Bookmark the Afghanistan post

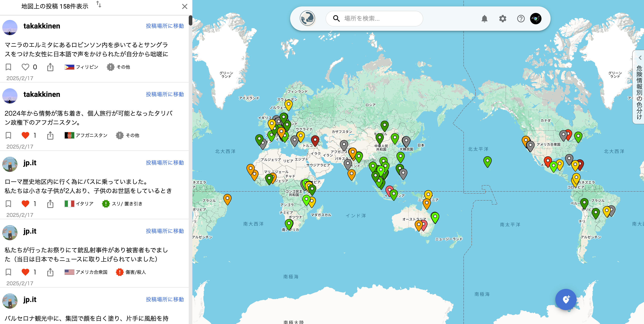coord(8,135)
